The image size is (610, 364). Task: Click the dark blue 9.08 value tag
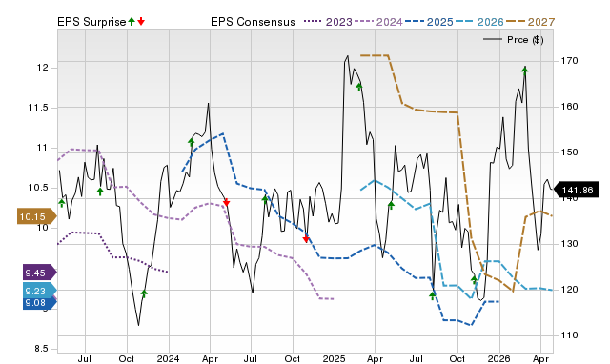tap(40, 303)
